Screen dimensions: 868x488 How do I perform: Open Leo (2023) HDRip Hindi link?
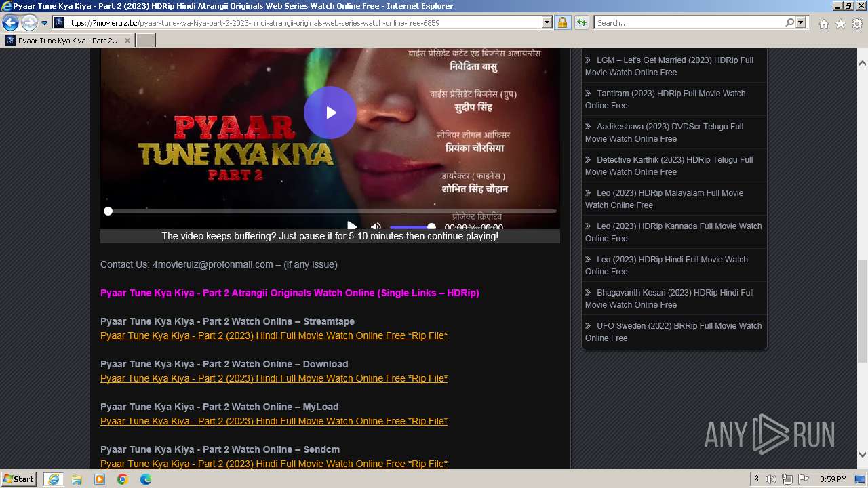click(x=667, y=265)
